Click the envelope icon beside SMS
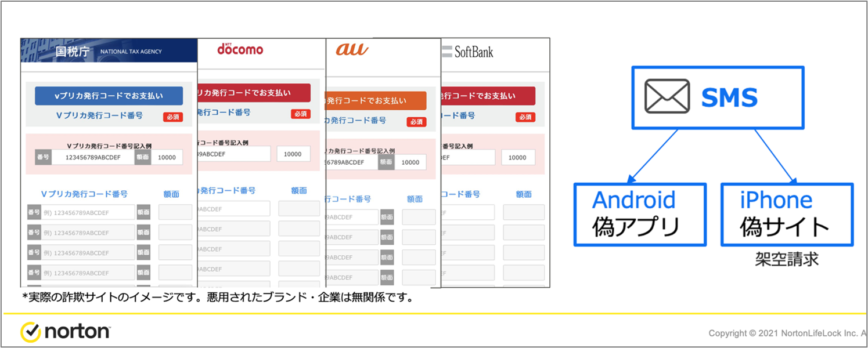868x348 pixels. [x=668, y=97]
